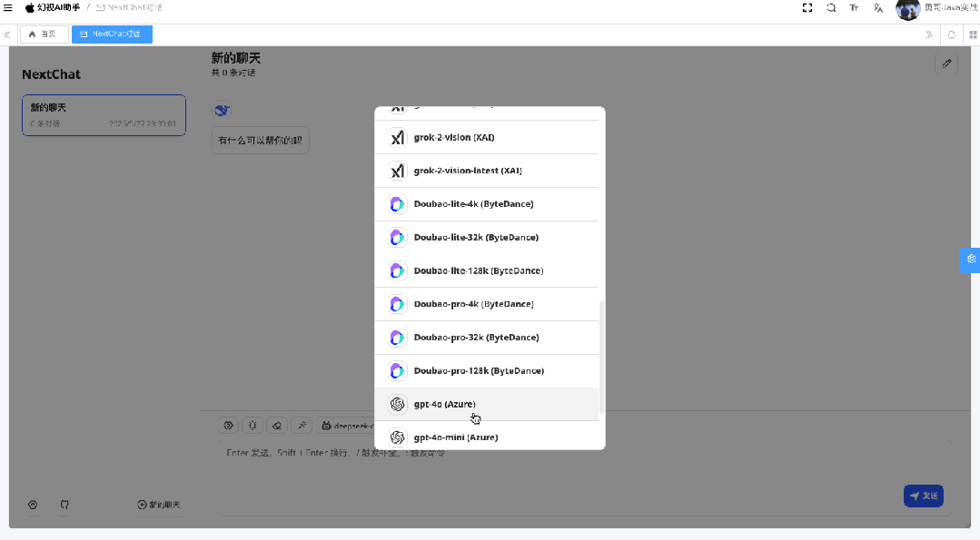Image resolution: width=980 pixels, height=540 pixels.
Task: Select grok-2-vision-latest (XAI) model
Action: 487,171
